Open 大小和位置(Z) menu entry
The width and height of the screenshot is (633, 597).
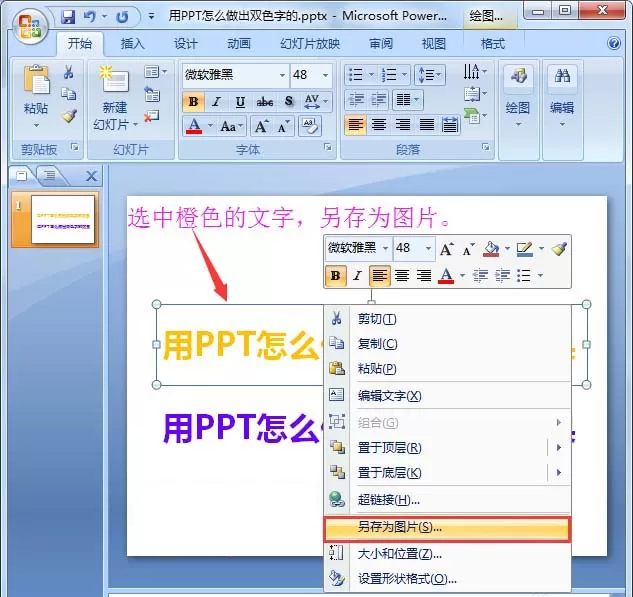click(x=447, y=554)
